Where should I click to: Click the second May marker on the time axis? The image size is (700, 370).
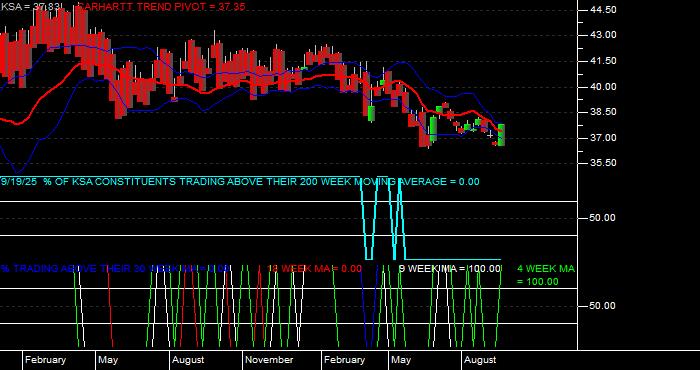[401, 360]
